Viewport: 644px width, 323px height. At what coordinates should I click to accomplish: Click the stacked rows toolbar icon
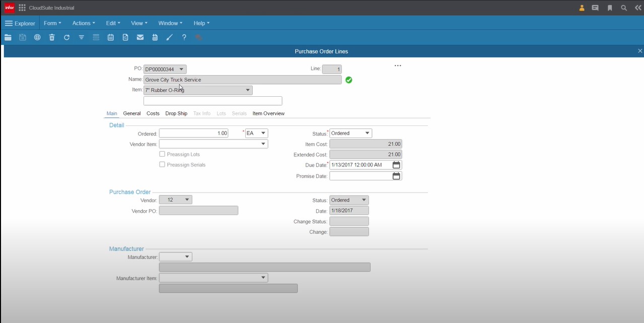96,37
